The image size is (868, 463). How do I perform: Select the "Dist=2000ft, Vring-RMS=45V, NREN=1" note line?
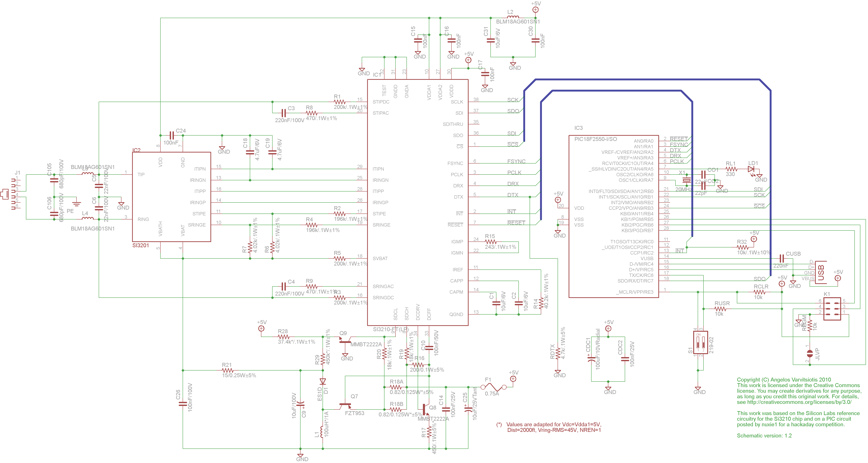tap(554, 430)
